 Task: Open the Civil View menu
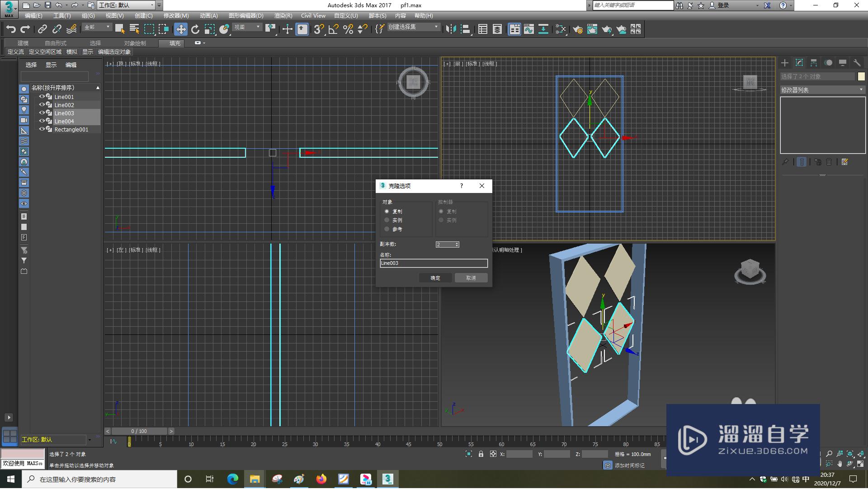coord(313,16)
